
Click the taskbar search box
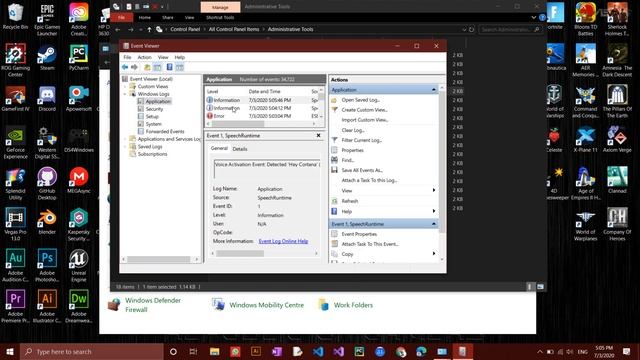coord(91,351)
